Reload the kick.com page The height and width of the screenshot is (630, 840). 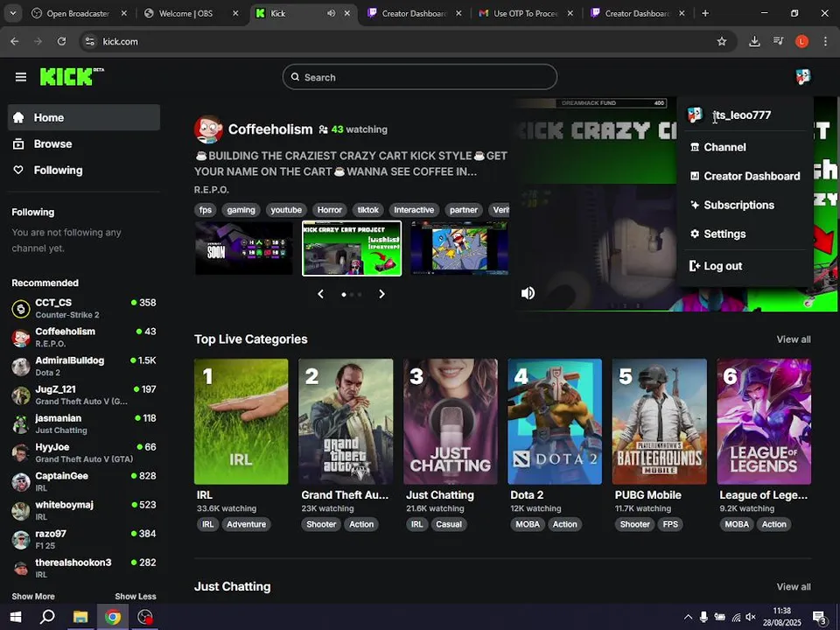point(61,41)
